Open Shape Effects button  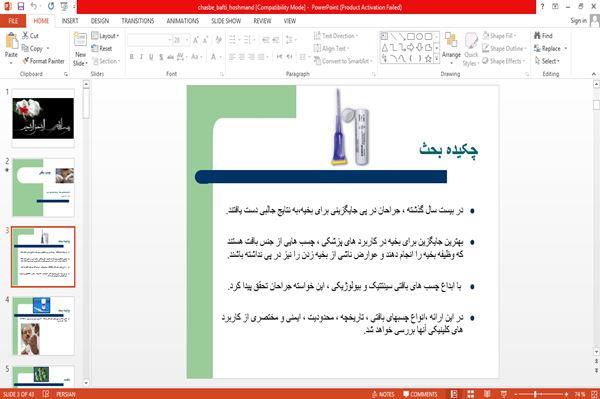[x=504, y=61]
